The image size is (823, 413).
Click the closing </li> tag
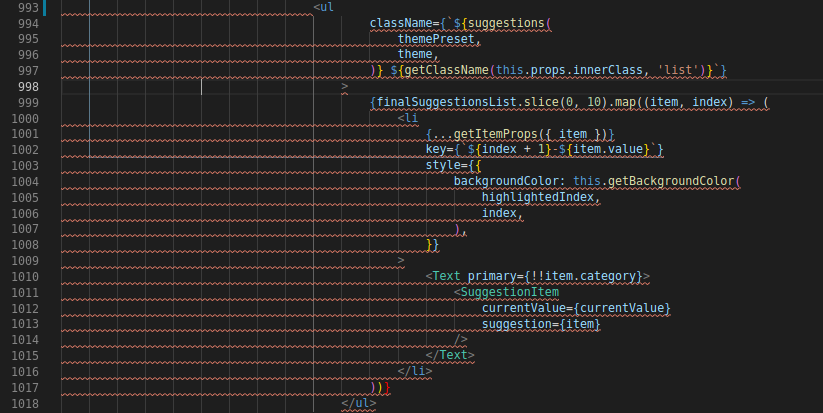coord(415,371)
